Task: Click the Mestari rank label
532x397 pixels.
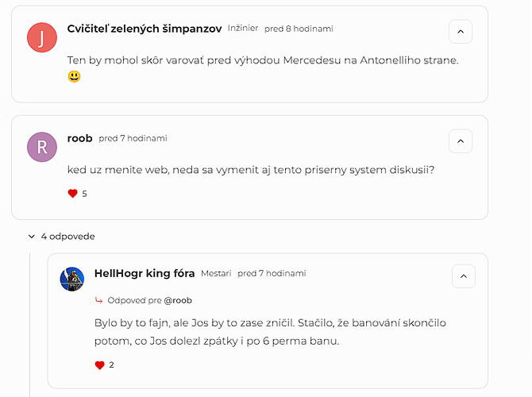Action: (216, 273)
